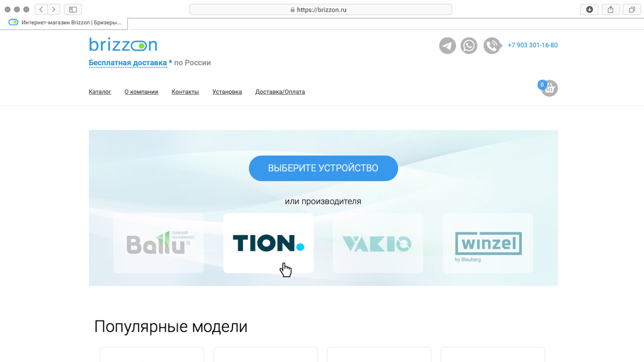This screenshot has width=644, height=362.
Task: Click the ВЫБЕРИТЕ УСТРОЙСТВО button
Action: [323, 168]
